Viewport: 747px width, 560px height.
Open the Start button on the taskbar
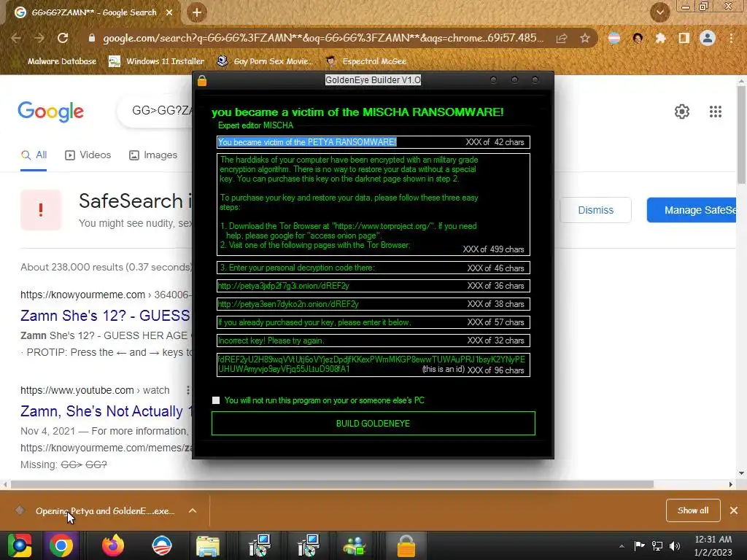pos(20,545)
